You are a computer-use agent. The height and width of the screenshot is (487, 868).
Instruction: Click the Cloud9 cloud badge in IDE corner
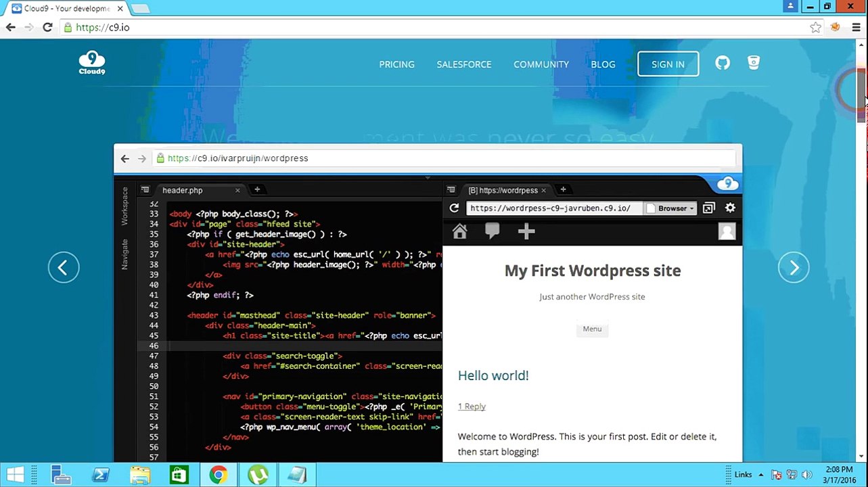727,183
